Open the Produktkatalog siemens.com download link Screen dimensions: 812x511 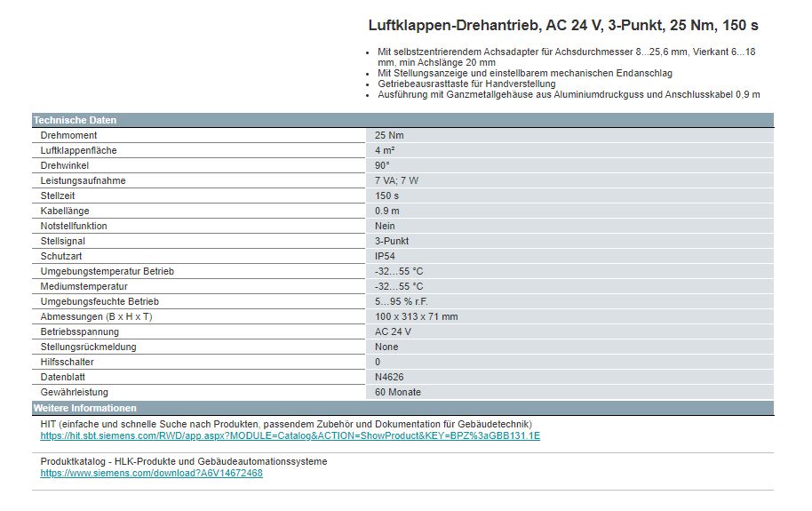click(151, 473)
